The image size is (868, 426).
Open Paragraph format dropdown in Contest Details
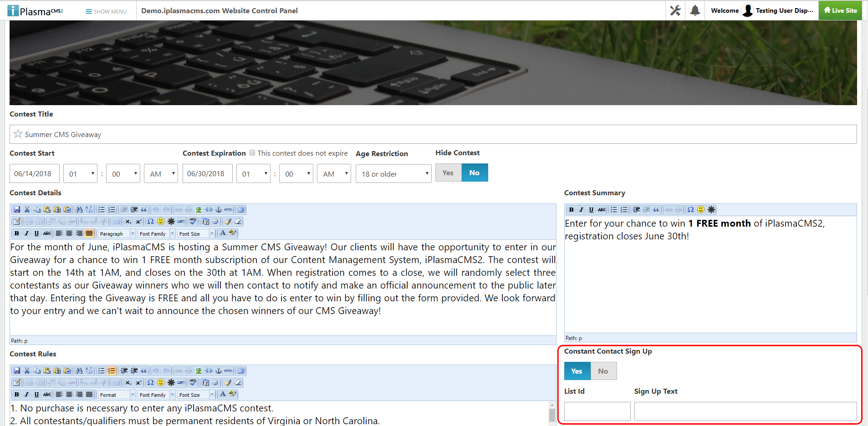coord(117,233)
